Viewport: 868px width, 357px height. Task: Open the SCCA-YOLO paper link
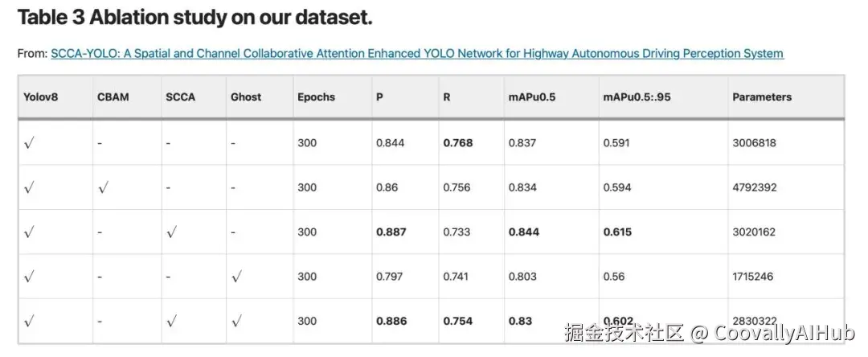coord(416,54)
